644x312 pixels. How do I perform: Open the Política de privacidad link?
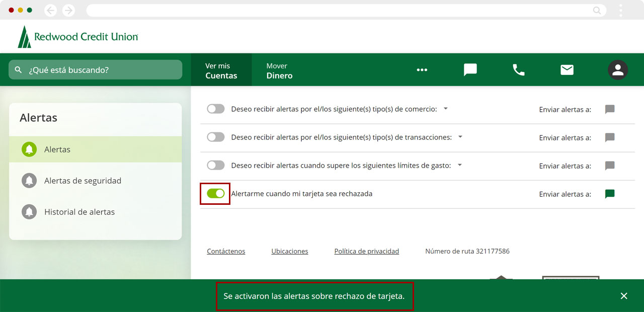(366, 251)
